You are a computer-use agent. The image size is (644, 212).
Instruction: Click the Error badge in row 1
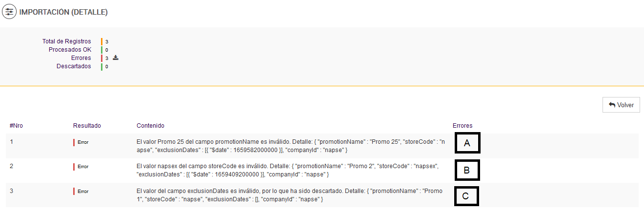click(82, 142)
